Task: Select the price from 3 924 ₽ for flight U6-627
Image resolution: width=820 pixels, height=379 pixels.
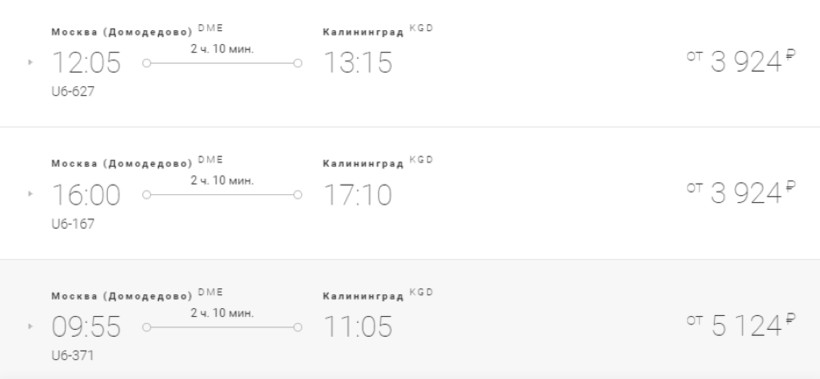Action: pos(741,62)
